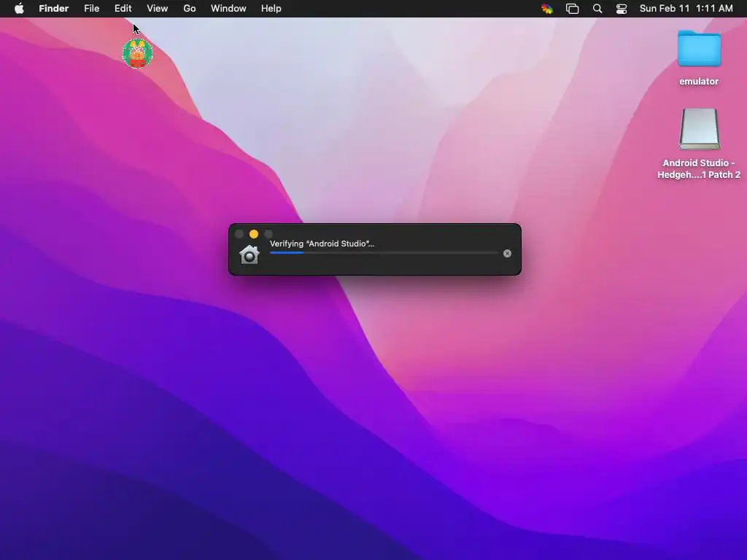This screenshot has height=560, width=747.
Task: Click the colorful menu bar status icon
Action: [x=547, y=9]
